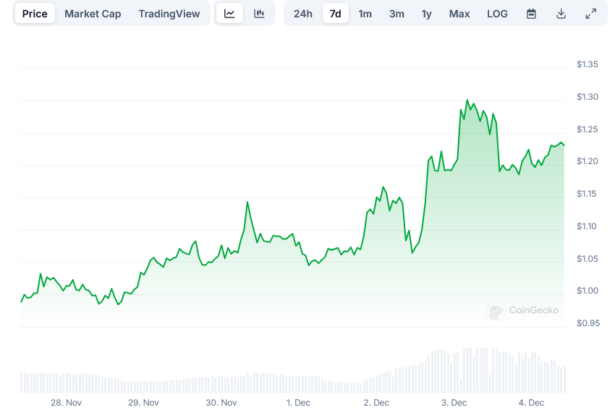Switch to line chart view icon
The image size is (615, 410).
230,14
